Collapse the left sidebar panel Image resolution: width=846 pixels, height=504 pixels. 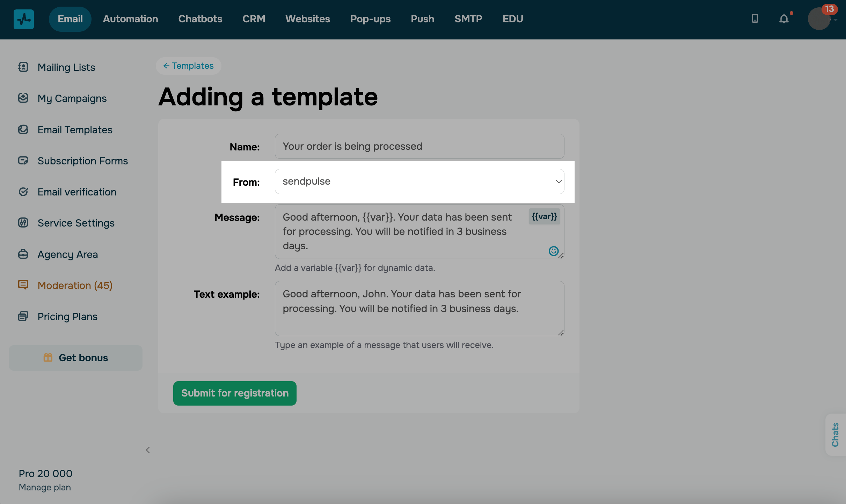[x=148, y=450]
